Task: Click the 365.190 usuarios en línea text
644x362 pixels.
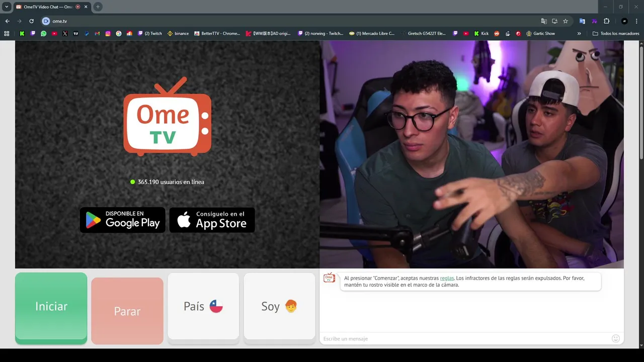Action: [171, 182]
